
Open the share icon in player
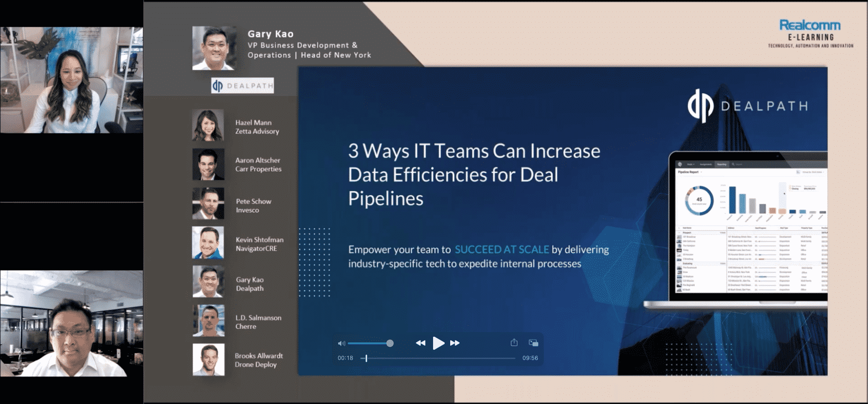tap(514, 342)
